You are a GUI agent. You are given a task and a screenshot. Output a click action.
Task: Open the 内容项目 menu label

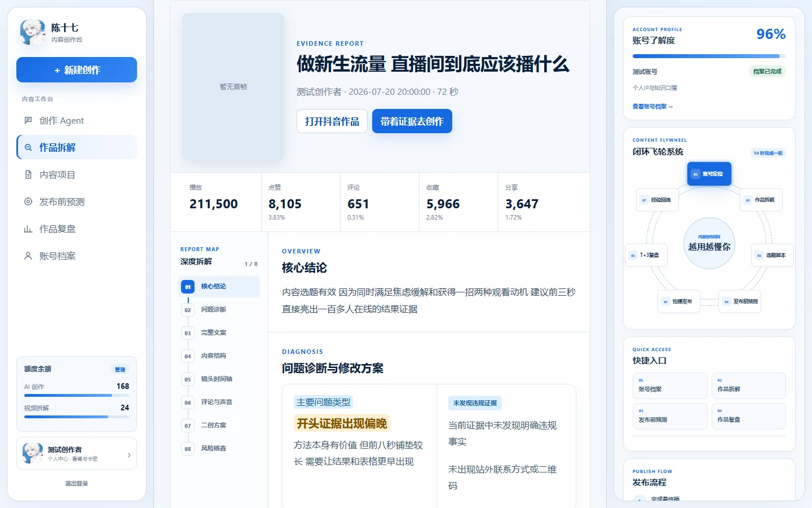57,175
